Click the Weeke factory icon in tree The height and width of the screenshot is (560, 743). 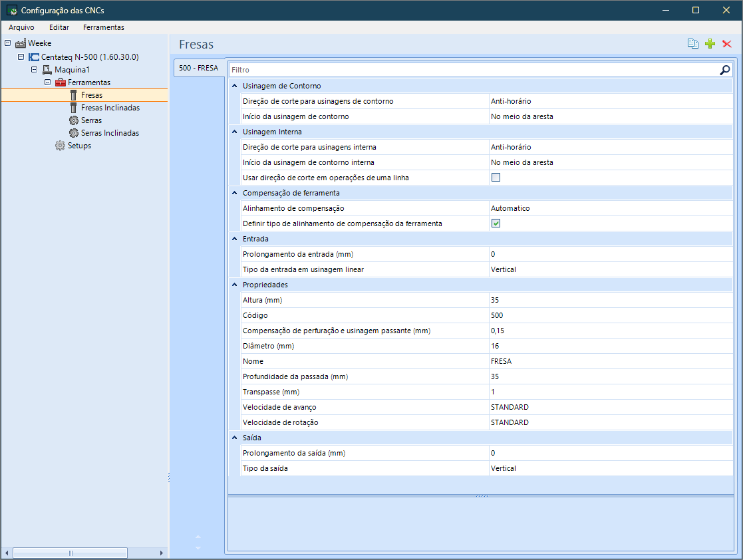tap(21, 43)
